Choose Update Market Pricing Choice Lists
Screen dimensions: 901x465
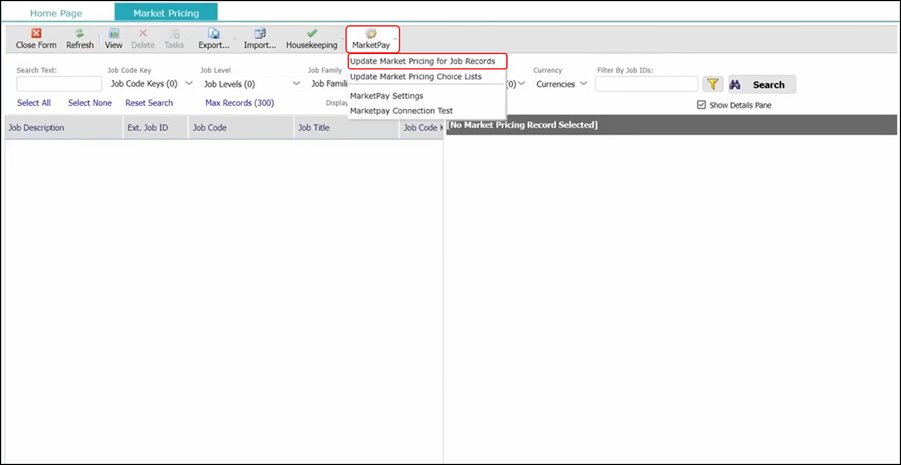(x=415, y=76)
